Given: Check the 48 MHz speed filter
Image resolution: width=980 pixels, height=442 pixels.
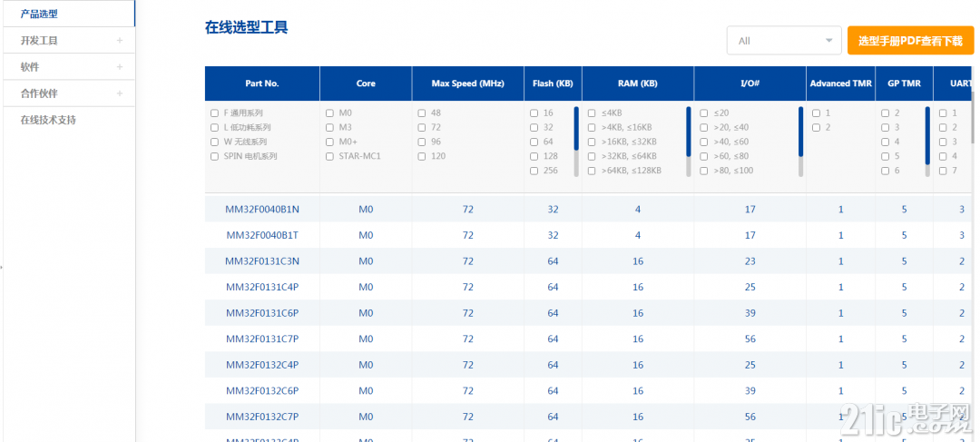Looking at the screenshot, I should click(422, 113).
